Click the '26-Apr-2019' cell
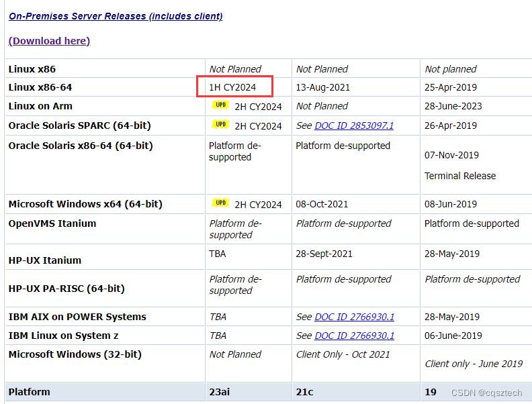532x404 pixels. point(451,125)
